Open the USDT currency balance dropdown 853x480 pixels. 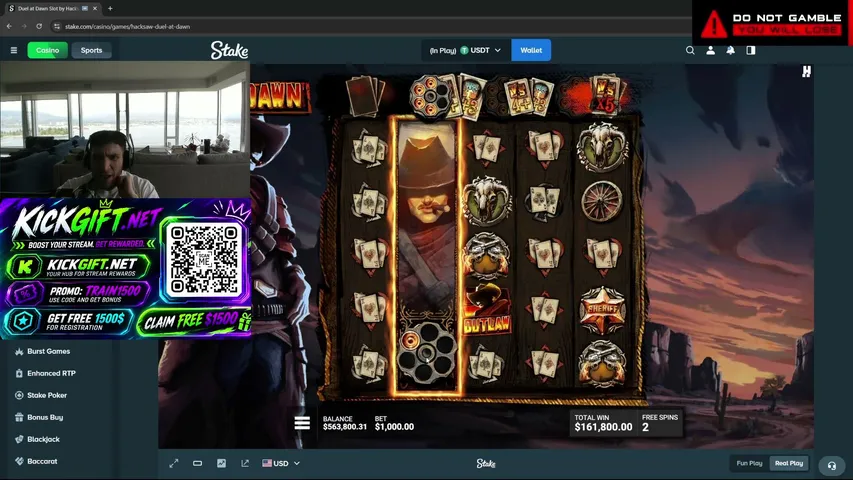click(x=466, y=50)
